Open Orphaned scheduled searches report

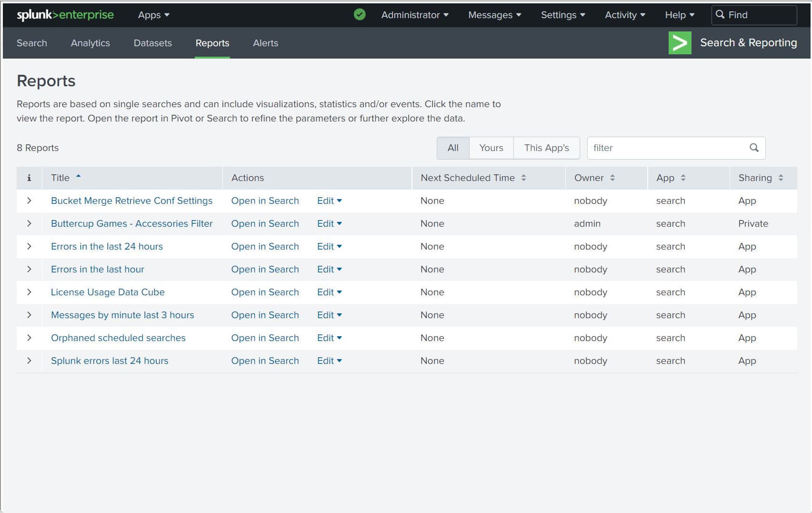pyautogui.click(x=119, y=338)
